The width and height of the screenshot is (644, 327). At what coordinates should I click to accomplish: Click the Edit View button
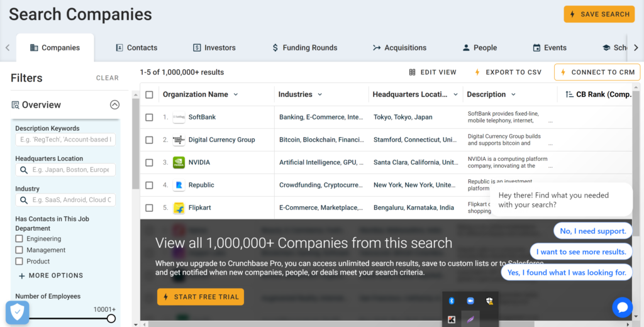click(x=433, y=72)
